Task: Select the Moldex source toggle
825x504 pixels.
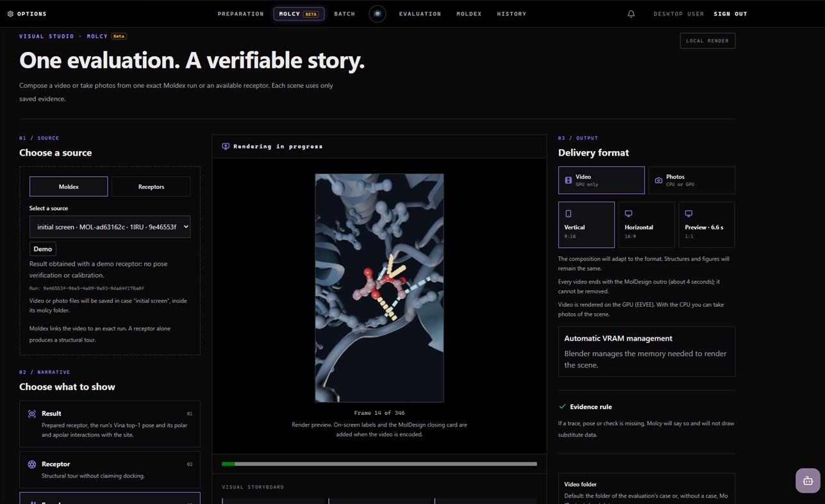Action: point(69,186)
